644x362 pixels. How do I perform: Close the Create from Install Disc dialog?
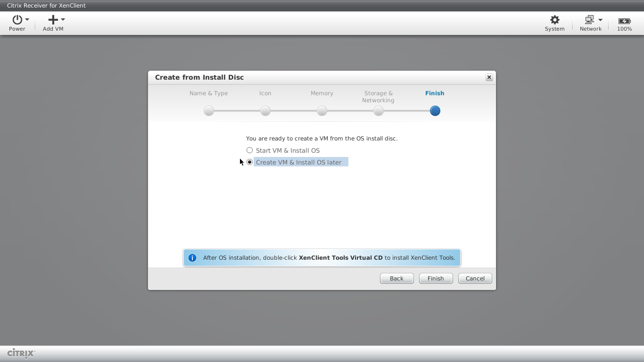[489, 77]
